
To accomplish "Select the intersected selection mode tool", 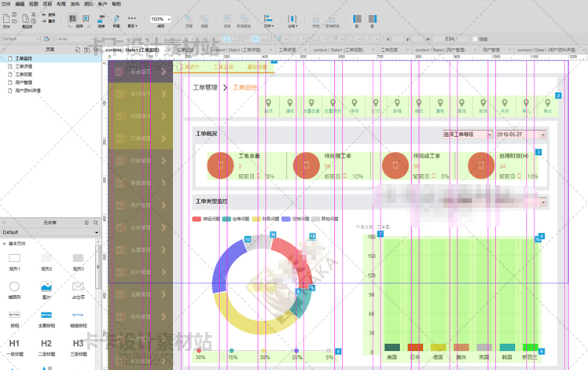I will click(73, 18).
